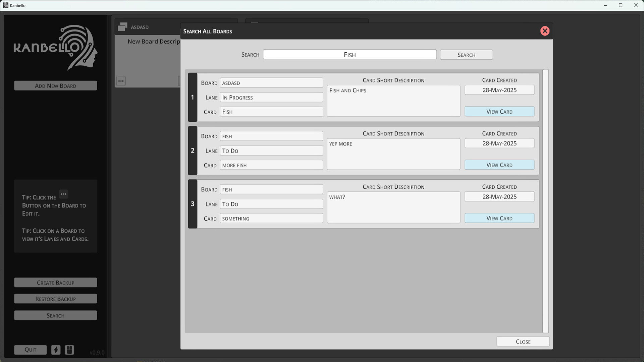This screenshot has width=644, height=362.
Task: Restore a previous backup
Action: pos(55,299)
